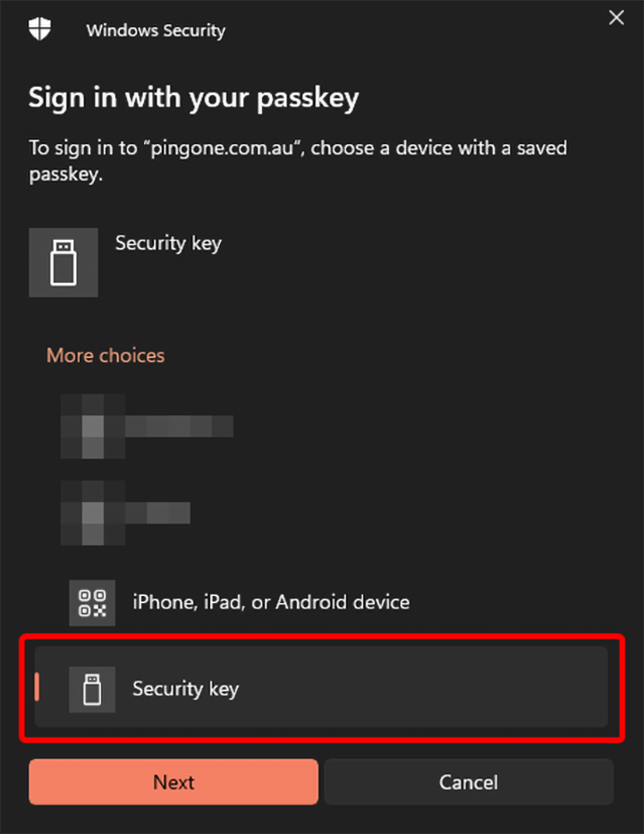Image resolution: width=644 pixels, height=834 pixels.
Task: Click the "Sign in with your passkey" heading
Action: 193,98
